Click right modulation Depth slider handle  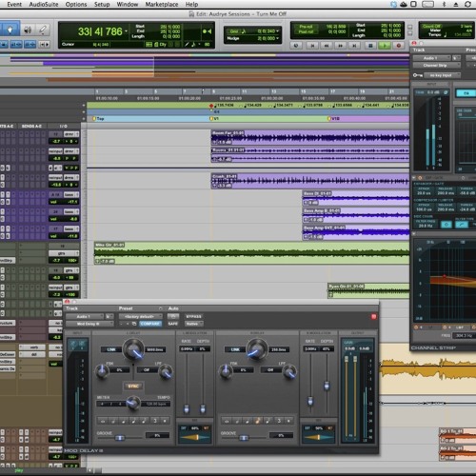(327, 386)
